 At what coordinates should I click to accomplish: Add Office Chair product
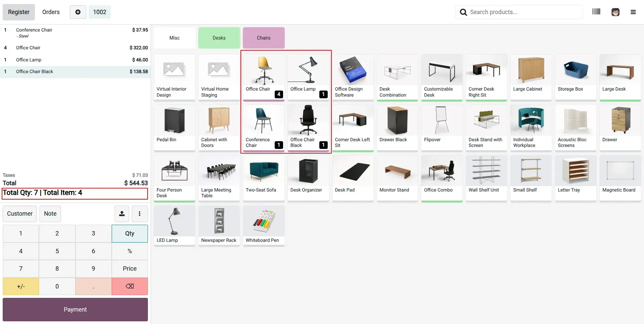tap(264, 77)
